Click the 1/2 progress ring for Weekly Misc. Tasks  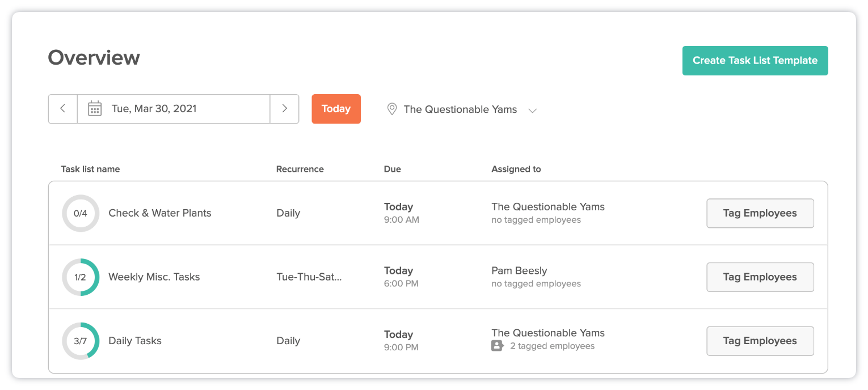81,277
